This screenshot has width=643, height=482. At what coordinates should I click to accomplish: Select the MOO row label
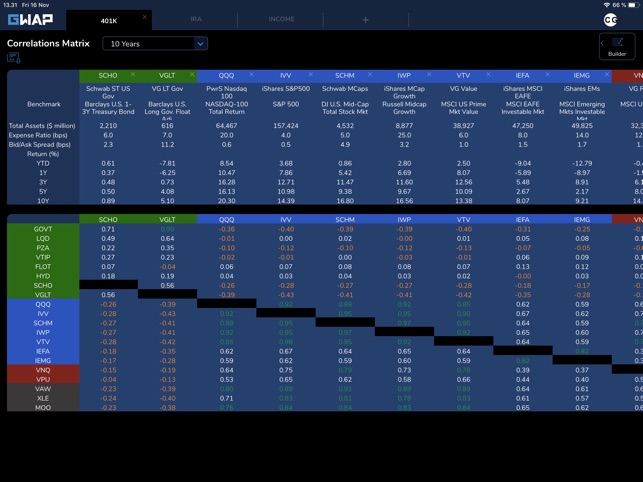point(43,407)
